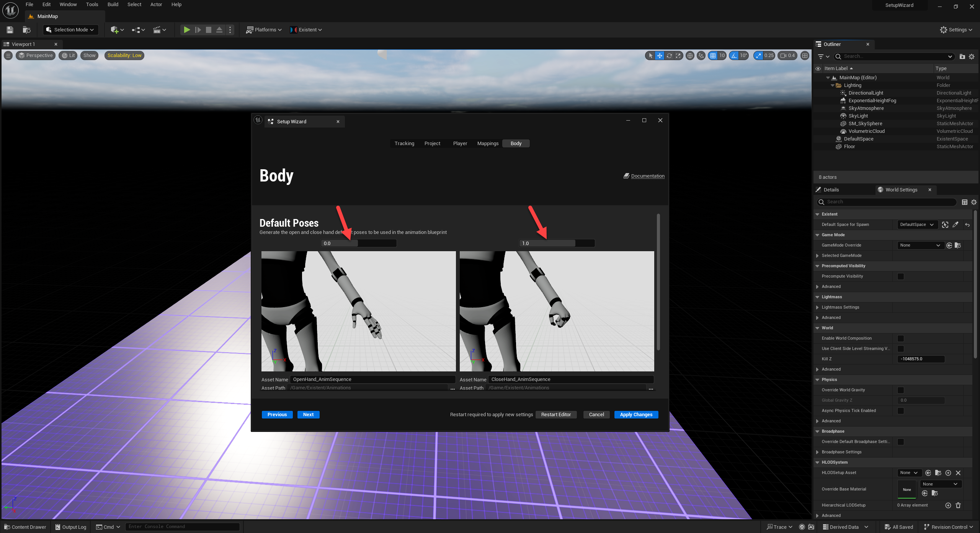Select the rotate gizmo tool in viewport
Screen dimensions: 980x533
tap(669, 56)
